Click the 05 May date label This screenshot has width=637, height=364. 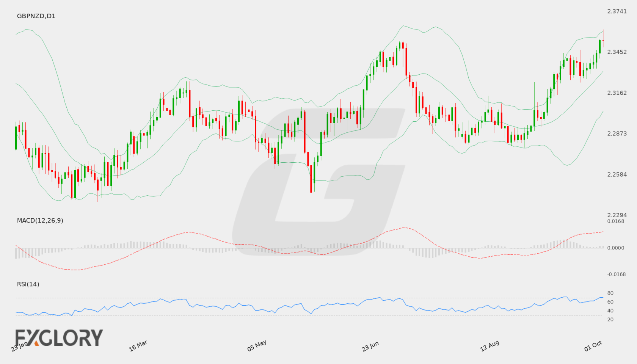(257, 346)
